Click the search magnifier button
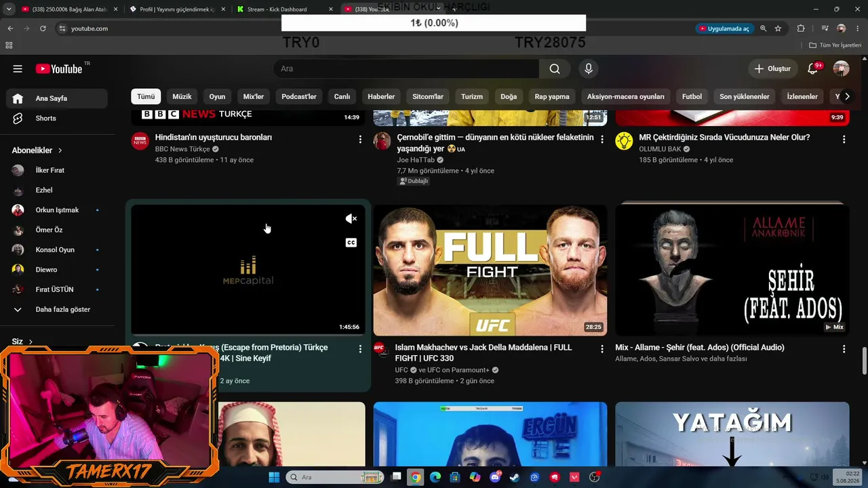868x488 pixels. 555,68
